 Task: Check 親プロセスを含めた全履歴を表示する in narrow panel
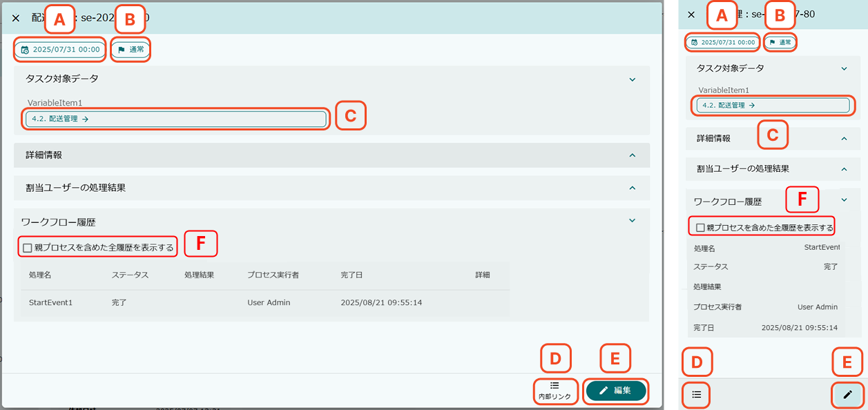coord(700,227)
